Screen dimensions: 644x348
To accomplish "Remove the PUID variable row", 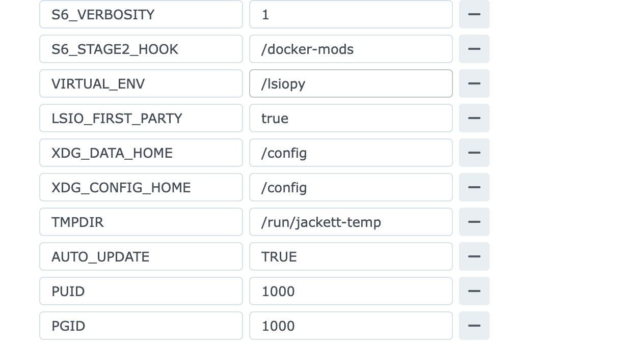I will (474, 291).
